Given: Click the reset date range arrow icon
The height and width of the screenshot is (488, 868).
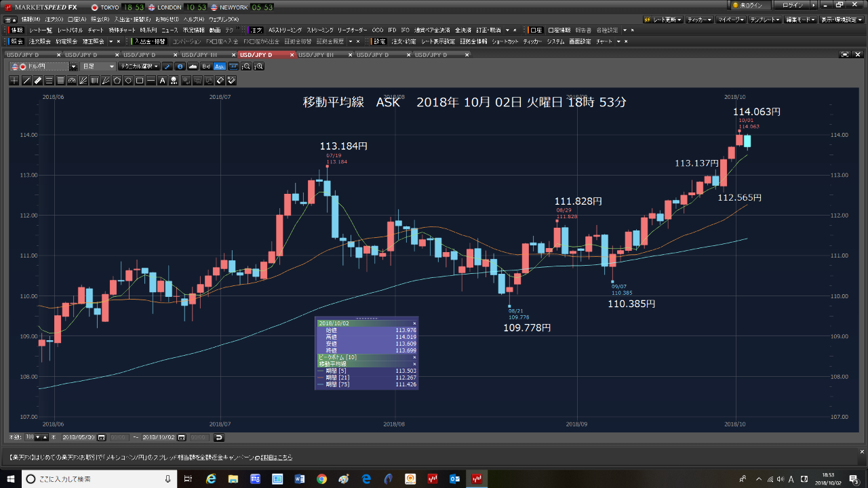Looking at the screenshot, I should tap(219, 437).
